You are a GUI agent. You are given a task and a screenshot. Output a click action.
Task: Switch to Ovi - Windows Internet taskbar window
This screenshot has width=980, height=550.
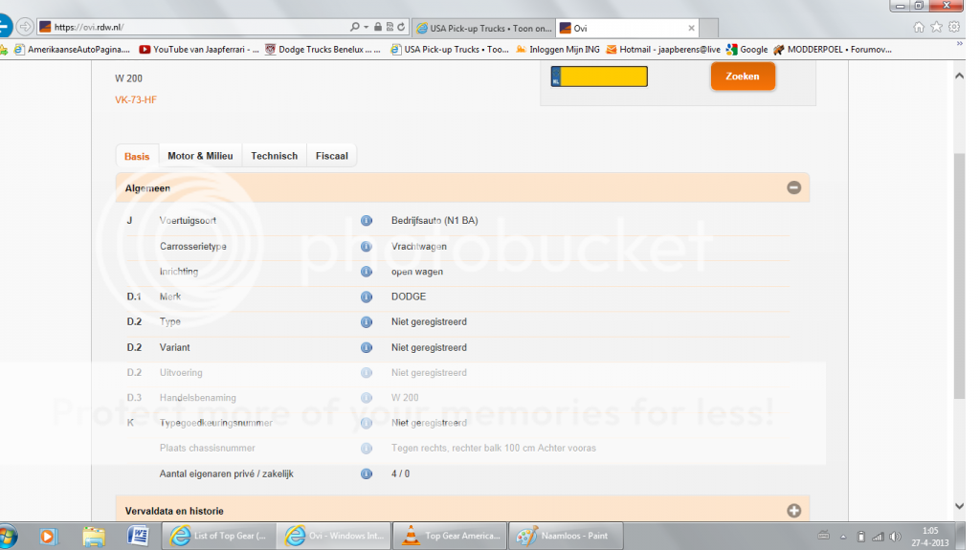[334, 536]
